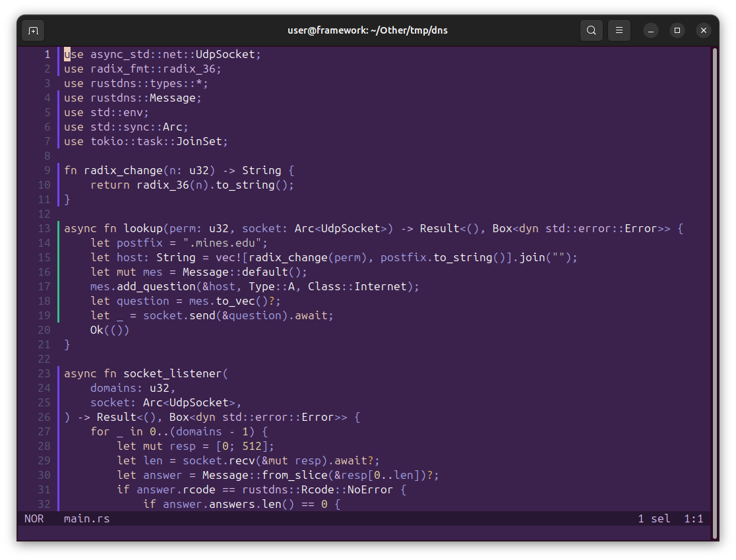Click 'socket_listener' function name
The height and width of the screenshot is (560, 736).
click(x=173, y=373)
